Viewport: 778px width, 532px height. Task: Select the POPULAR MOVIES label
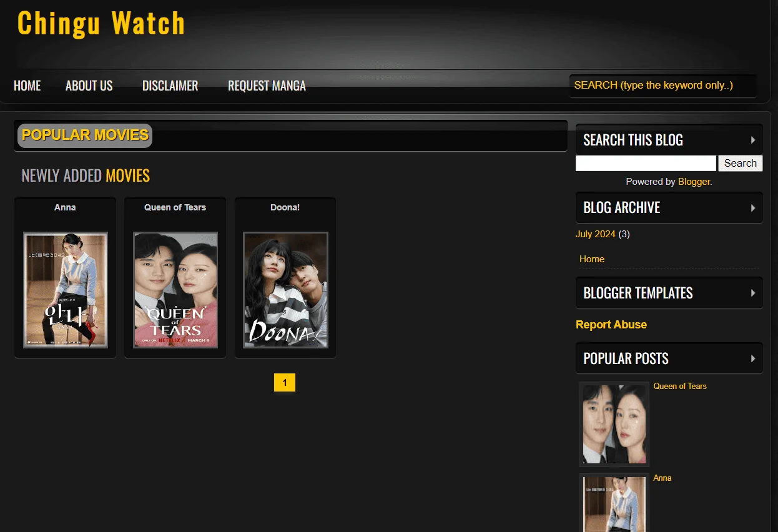85,135
